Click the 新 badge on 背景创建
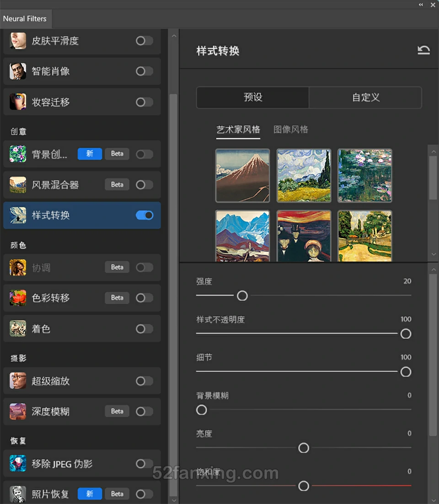Screen dimensions: 439x504 pos(90,154)
